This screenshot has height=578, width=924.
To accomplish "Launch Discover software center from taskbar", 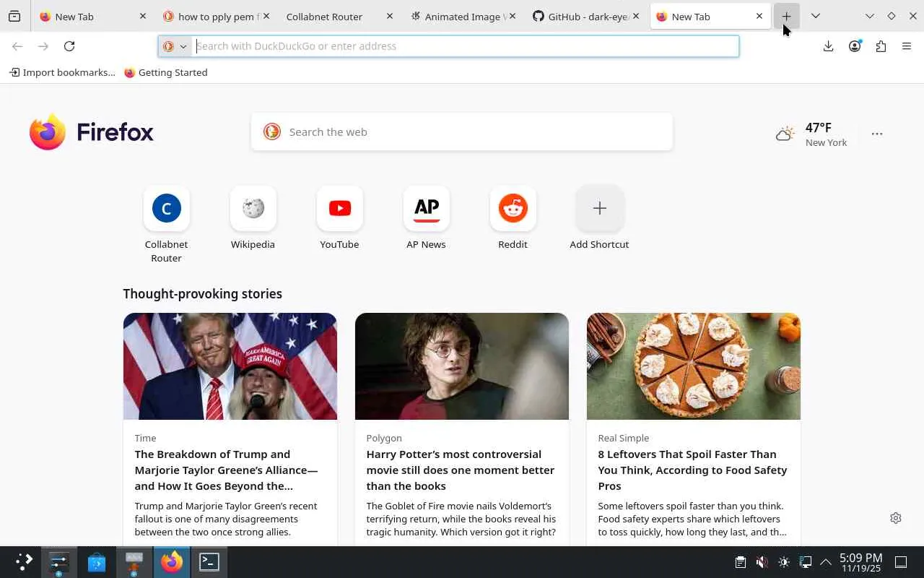I will (96, 562).
